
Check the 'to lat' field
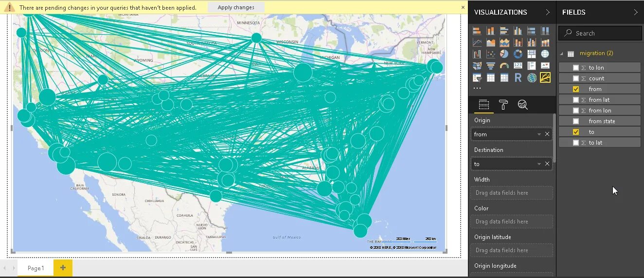point(576,143)
